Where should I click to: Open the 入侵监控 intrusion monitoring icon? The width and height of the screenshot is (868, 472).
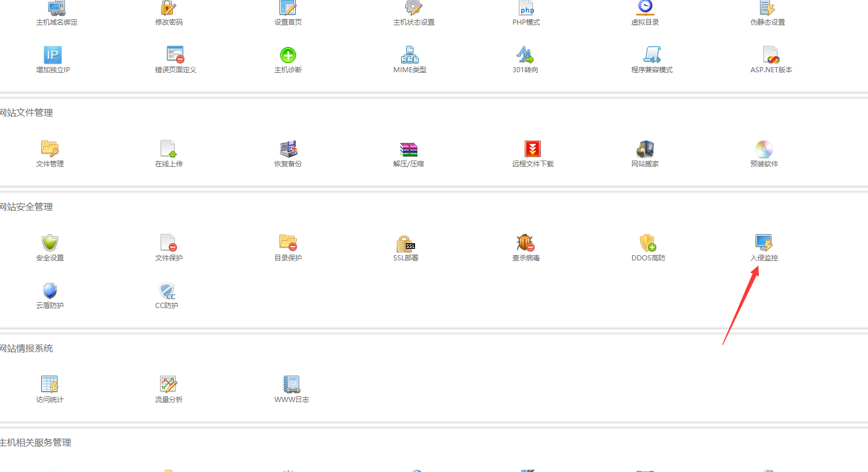764,243
